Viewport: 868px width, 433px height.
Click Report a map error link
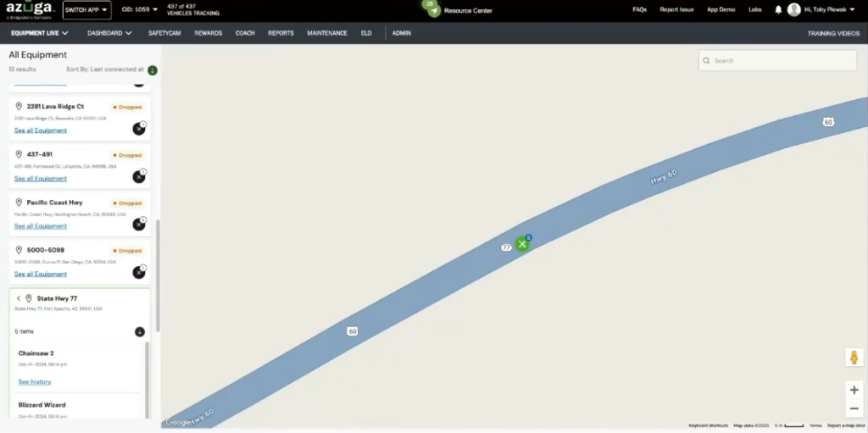[845, 426]
